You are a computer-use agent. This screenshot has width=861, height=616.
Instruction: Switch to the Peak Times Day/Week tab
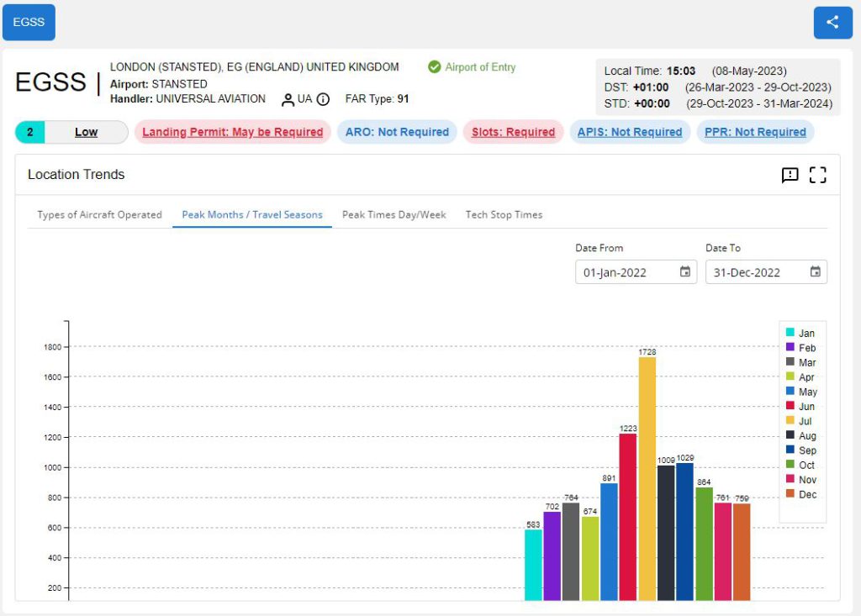tap(394, 214)
